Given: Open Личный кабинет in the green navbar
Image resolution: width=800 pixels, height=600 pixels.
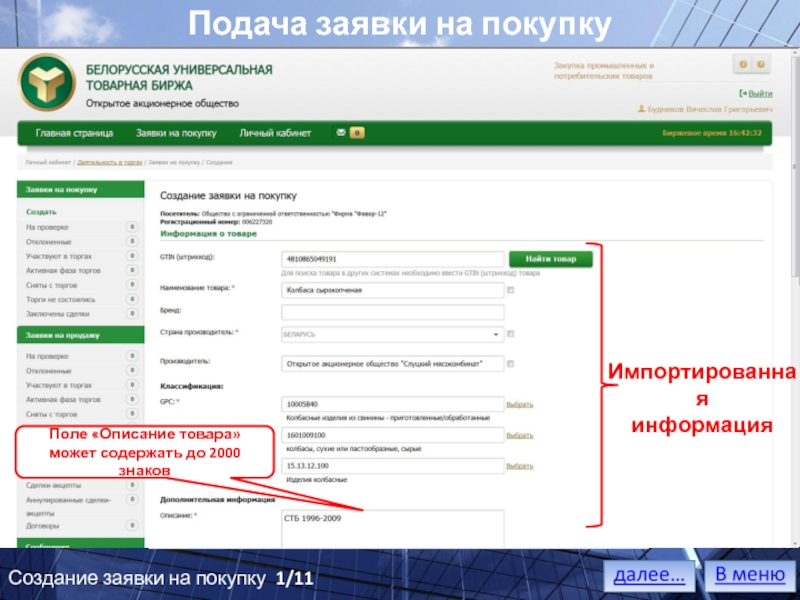Looking at the screenshot, I should click(x=275, y=133).
